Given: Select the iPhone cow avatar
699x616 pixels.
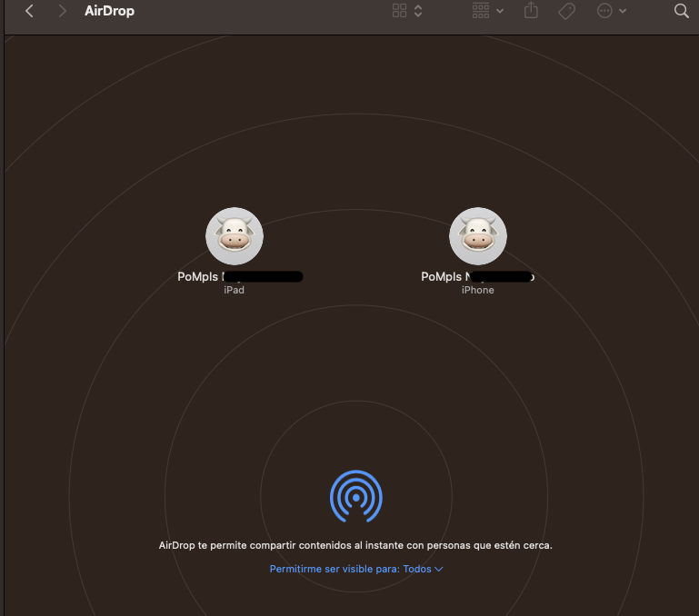Looking at the screenshot, I should pyautogui.click(x=478, y=236).
